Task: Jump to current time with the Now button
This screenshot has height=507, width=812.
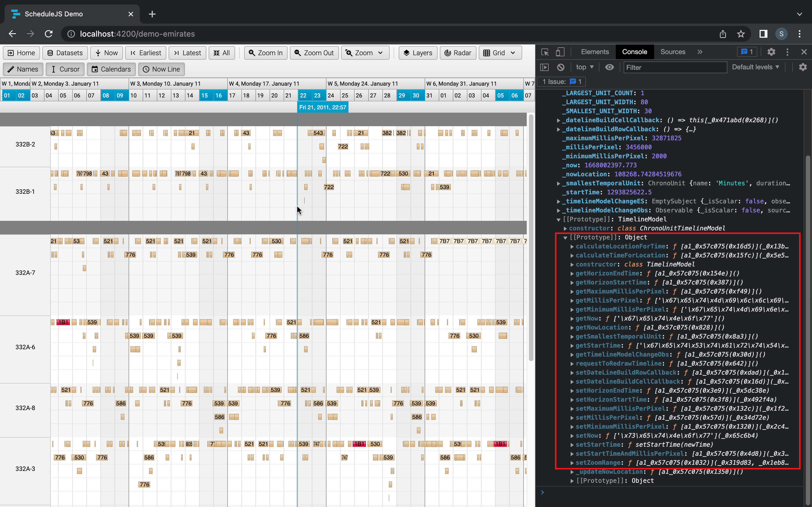Action: click(106, 53)
